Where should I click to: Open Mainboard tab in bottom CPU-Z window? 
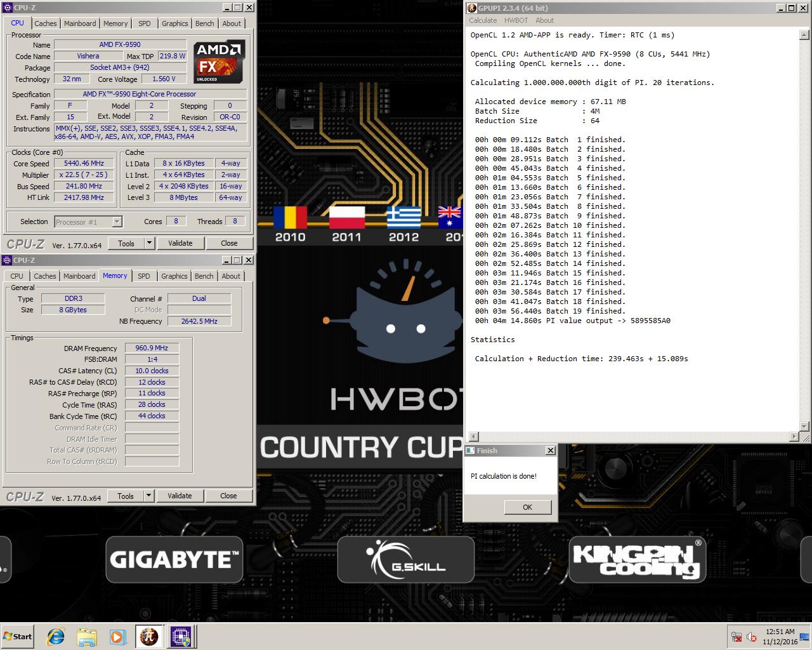coord(79,276)
